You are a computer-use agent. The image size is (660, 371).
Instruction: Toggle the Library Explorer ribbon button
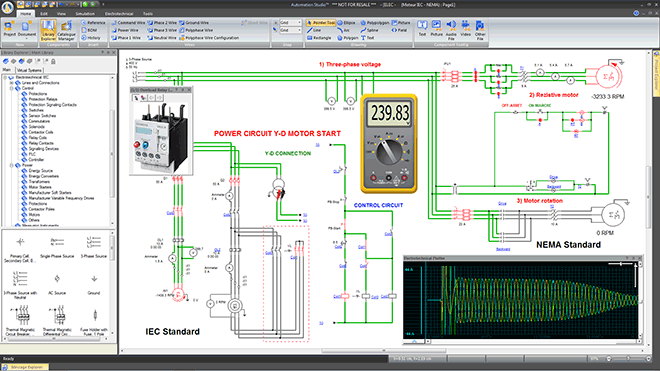(x=48, y=30)
